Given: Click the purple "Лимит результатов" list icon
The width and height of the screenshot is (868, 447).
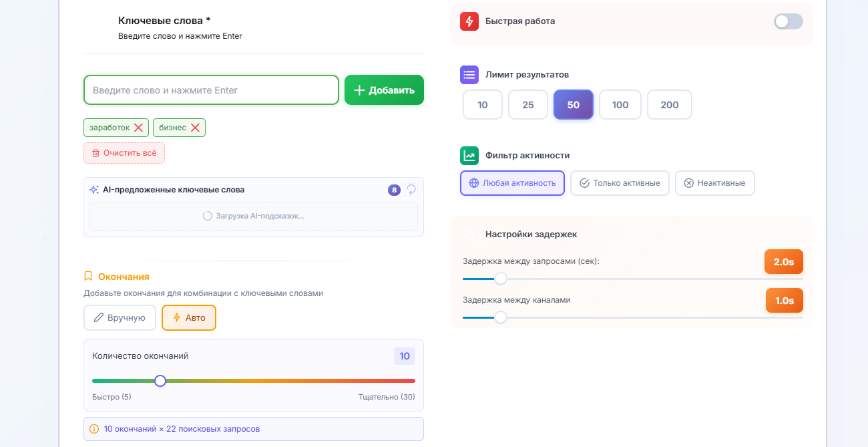Looking at the screenshot, I should [x=469, y=75].
